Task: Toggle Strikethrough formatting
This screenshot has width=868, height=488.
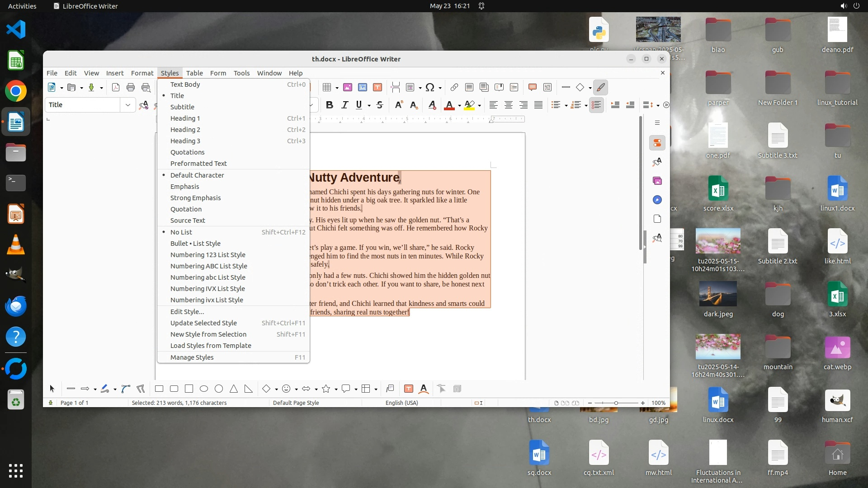Action: pyautogui.click(x=380, y=105)
